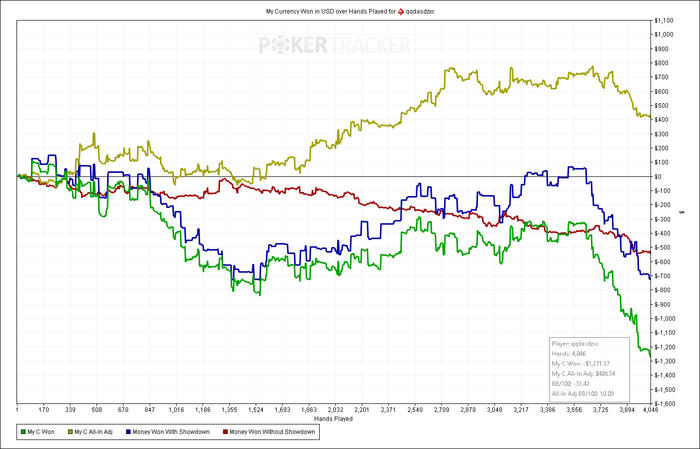The width and height of the screenshot is (700, 449).
Task: Click the '1,863' x-axis tick label
Action: point(309,409)
